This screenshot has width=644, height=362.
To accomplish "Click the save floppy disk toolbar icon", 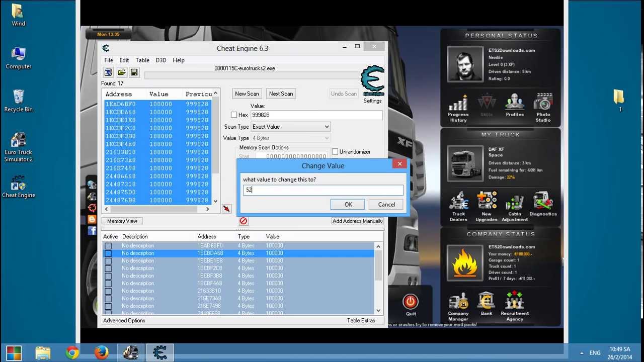I will 134,72.
